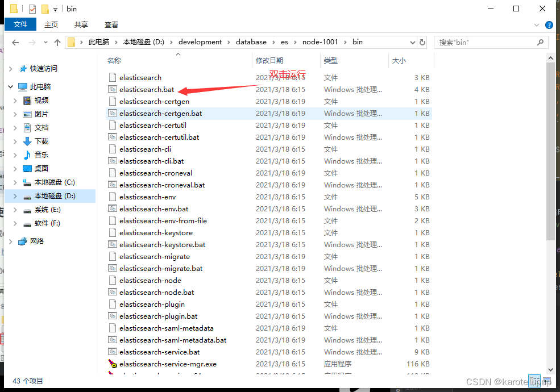Image resolution: width=560 pixels, height=392 pixels.
Task: Click the Up one level arrow
Action: tap(57, 43)
